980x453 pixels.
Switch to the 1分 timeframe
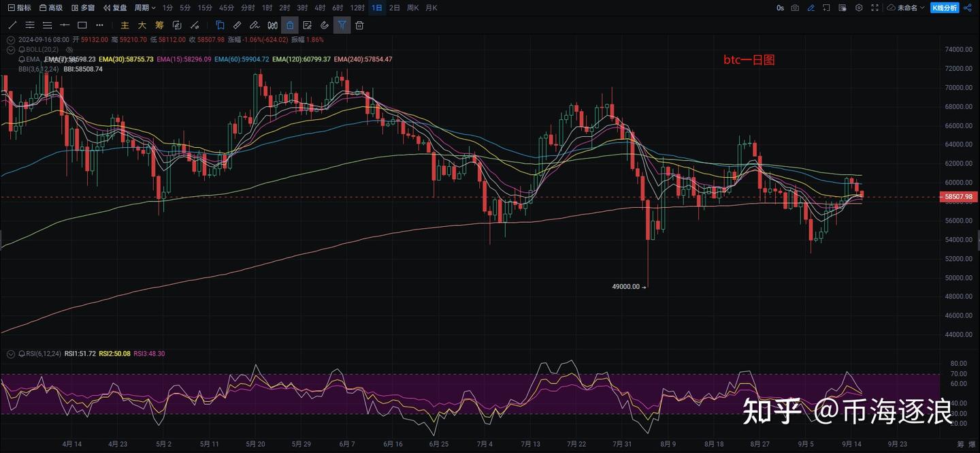tap(168, 7)
